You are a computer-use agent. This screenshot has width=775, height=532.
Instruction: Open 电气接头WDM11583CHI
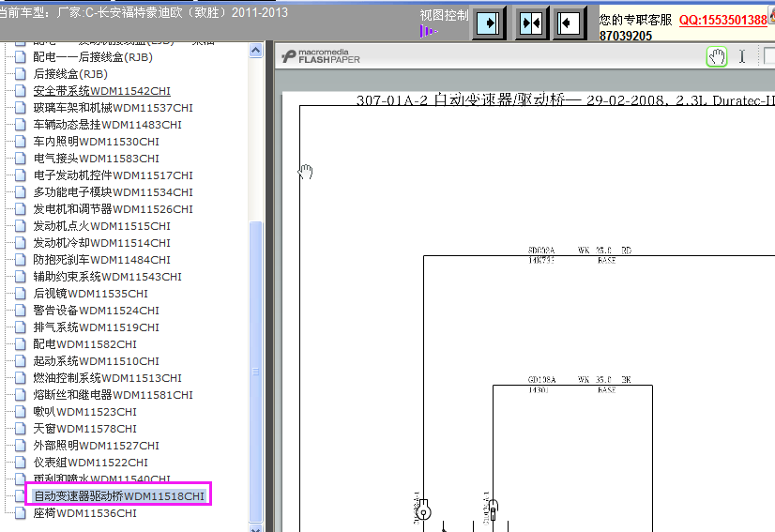96,159
